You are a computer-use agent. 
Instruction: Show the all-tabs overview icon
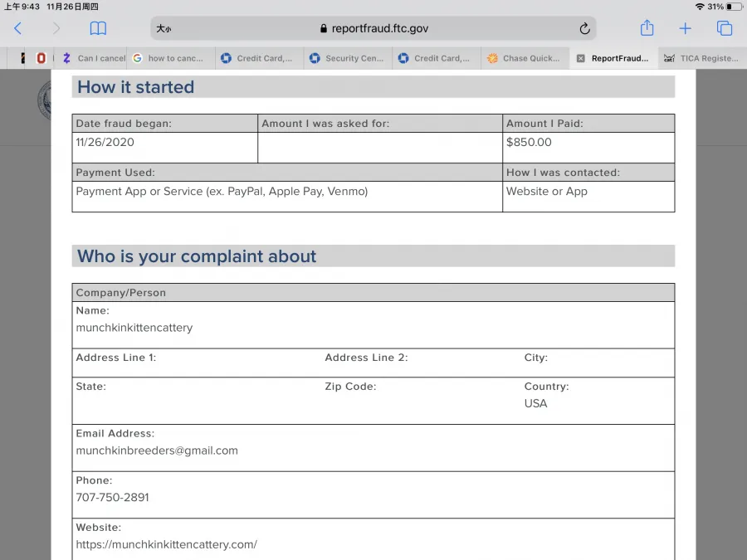725,28
